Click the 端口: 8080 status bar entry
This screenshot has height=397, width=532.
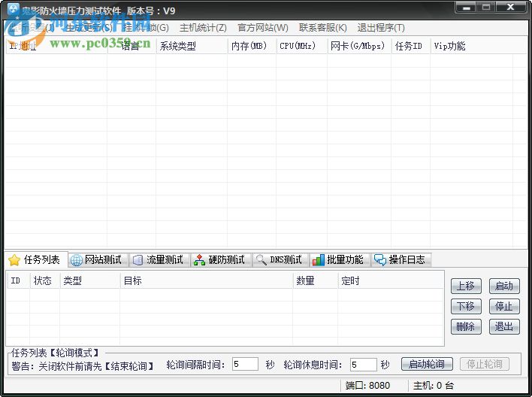click(367, 386)
